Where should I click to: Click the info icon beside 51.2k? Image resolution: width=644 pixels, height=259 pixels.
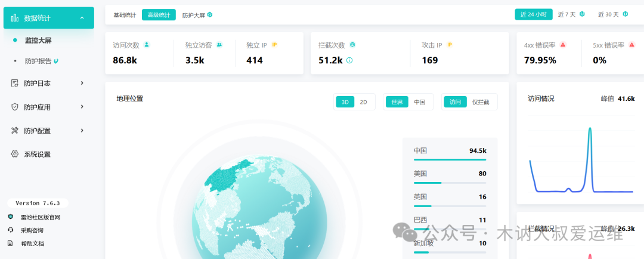tap(349, 60)
